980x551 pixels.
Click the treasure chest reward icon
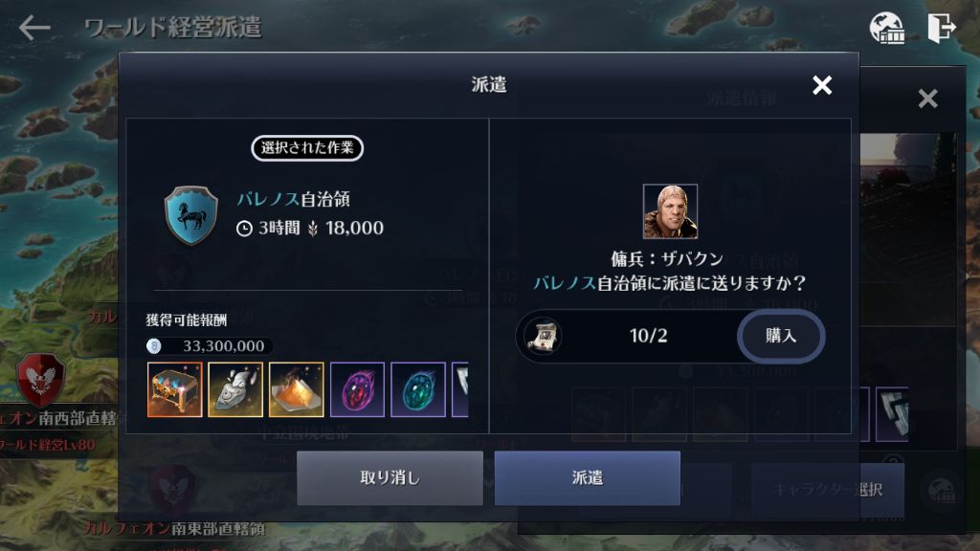(x=174, y=389)
